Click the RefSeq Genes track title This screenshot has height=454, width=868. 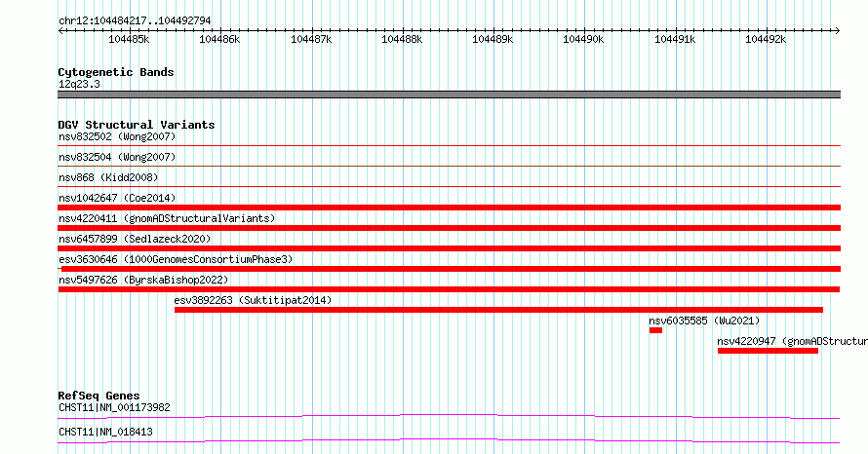point(99,396)
